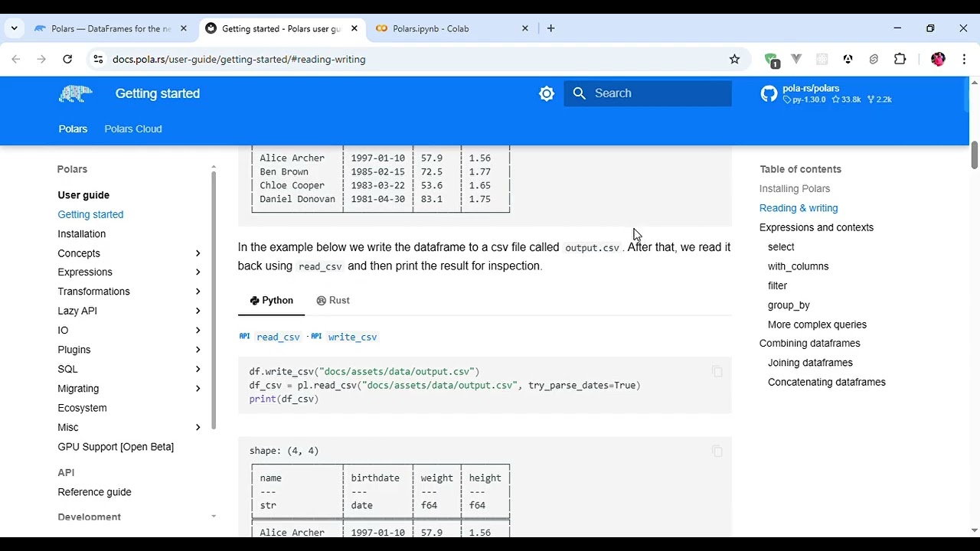Expand the Concepts sidebar section
Viewport: 980px width, 551px height.
(198, 253)
